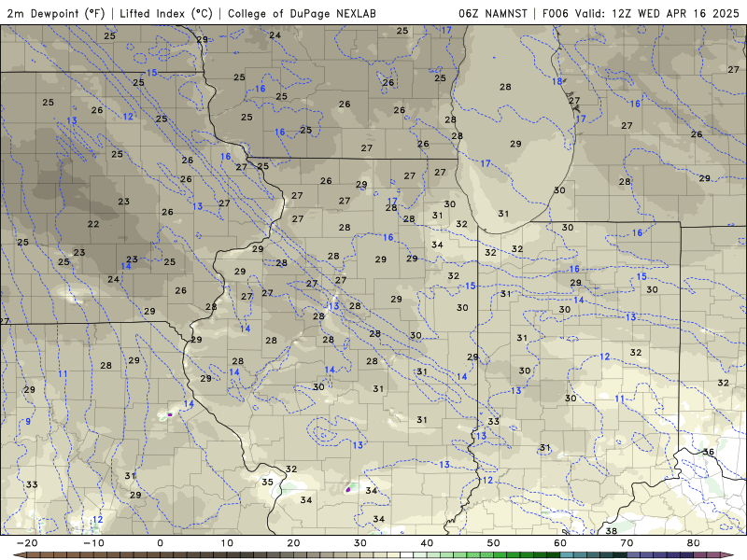
Task: Click the "06Z NAMNST" model run label
Action: tap(493, 13)
